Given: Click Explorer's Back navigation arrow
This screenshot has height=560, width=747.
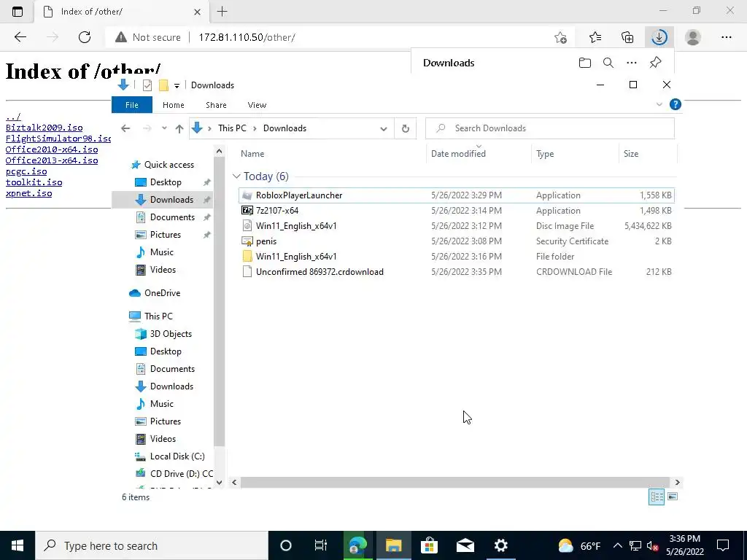Looking at the screenshot, I should (125, 128).
